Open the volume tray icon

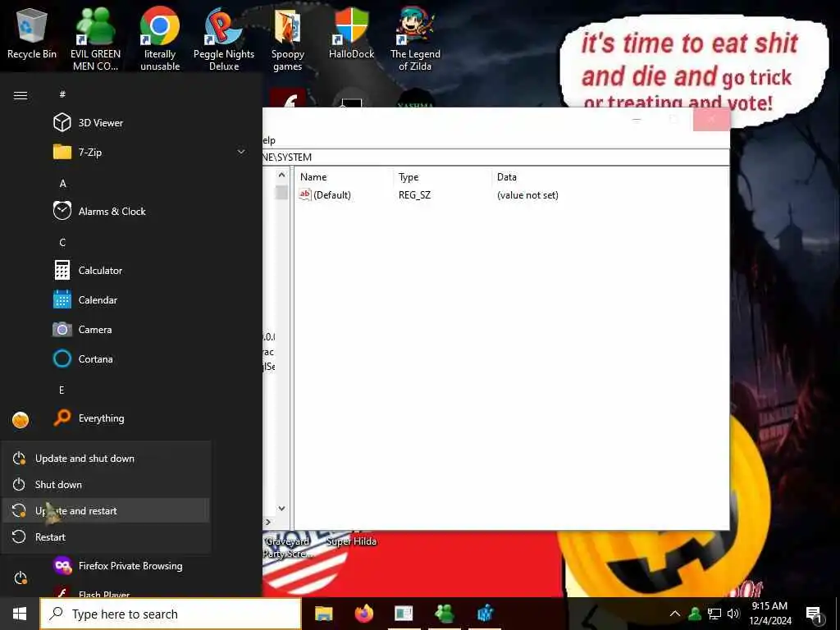(x=733, y=614)
